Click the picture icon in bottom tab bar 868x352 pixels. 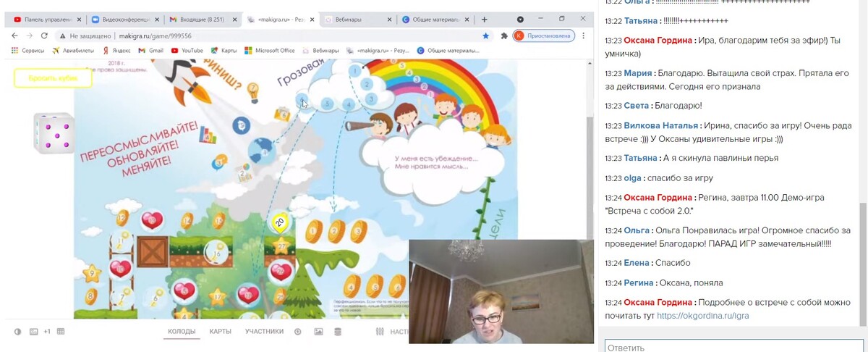coord(318,332)
